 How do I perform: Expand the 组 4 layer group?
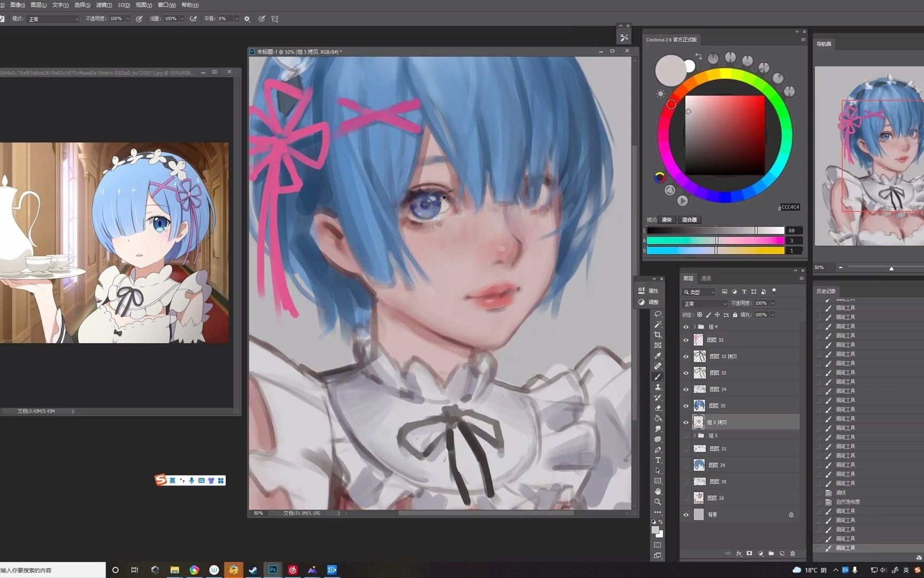click(695, 326)
